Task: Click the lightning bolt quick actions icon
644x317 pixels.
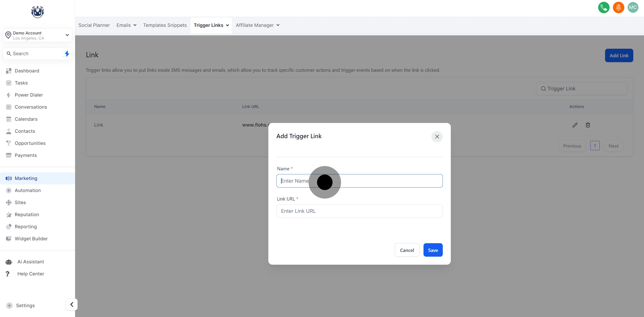Action: [66, 53]
